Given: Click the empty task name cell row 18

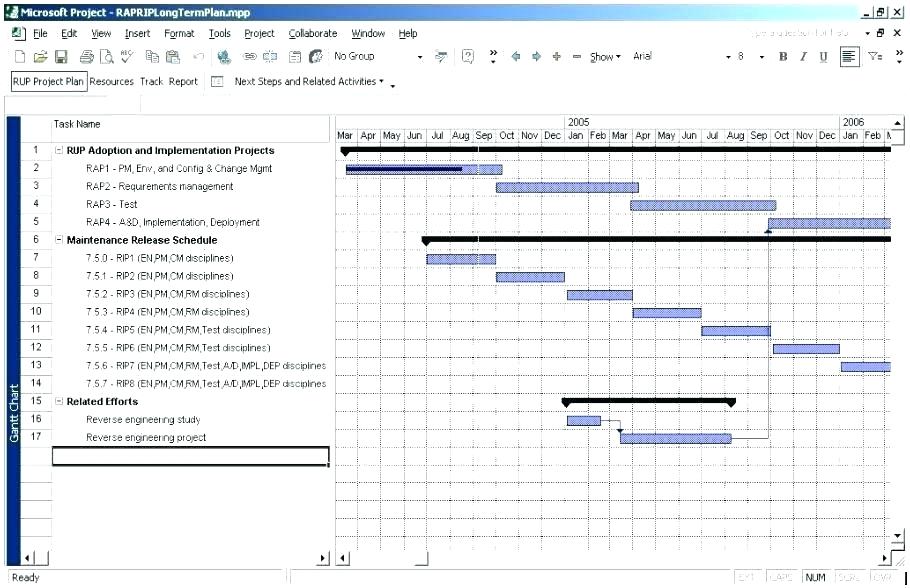Looking at the screenshot, I should [x=191, y=456].
